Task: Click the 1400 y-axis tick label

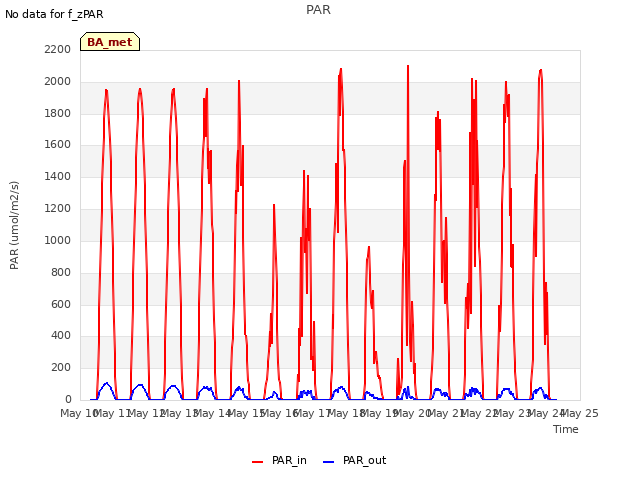Action: pos(58,176)
